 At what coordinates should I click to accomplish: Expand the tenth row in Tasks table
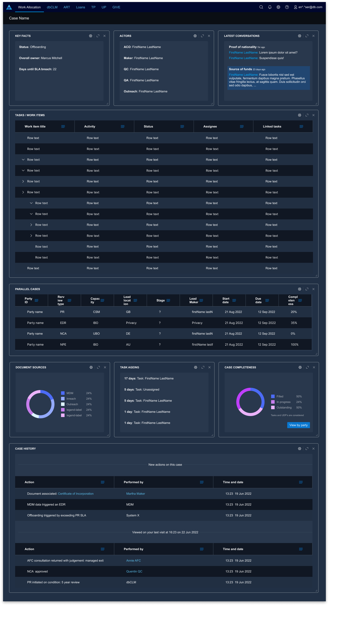(x=31, y=236)
